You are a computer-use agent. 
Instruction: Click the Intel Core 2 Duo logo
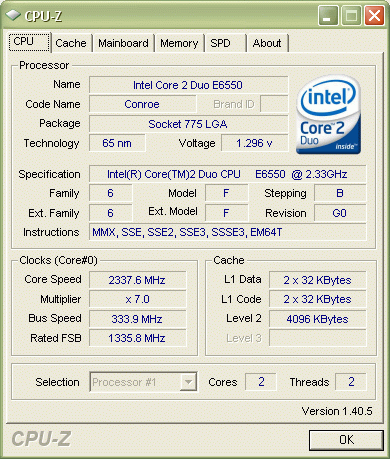(x=328, y=115)
